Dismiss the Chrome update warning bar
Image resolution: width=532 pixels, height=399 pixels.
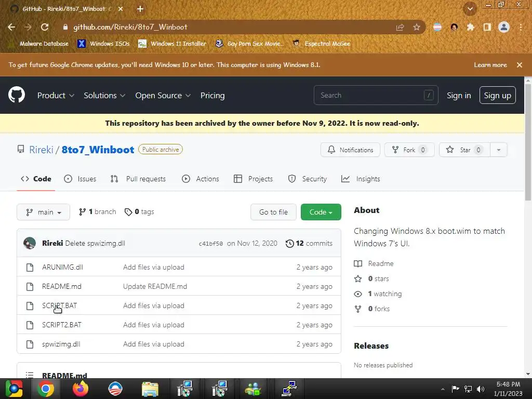(519, 65)
